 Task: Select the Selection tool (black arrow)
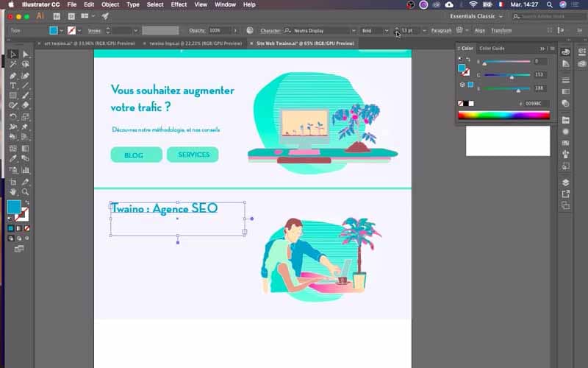pyautogui.click(x=12, y=54)
